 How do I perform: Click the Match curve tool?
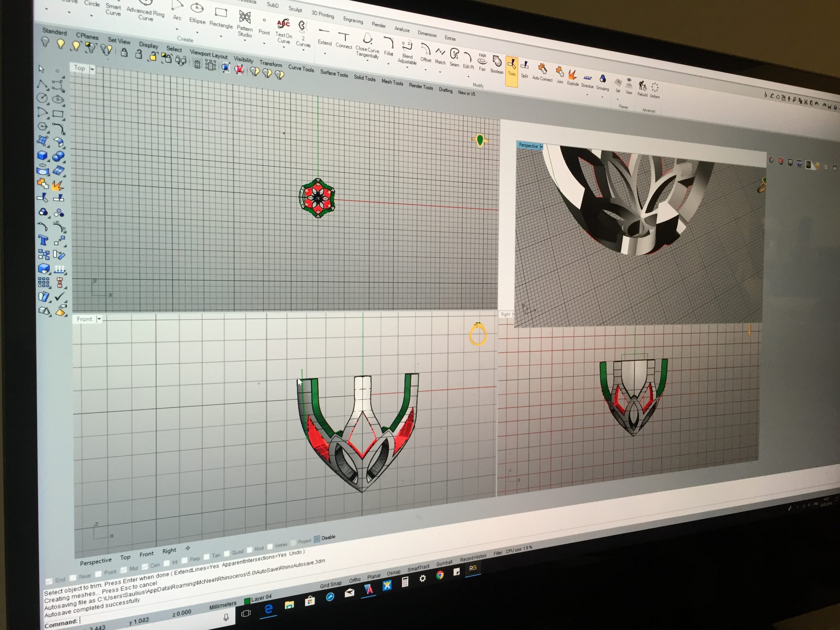440,56
